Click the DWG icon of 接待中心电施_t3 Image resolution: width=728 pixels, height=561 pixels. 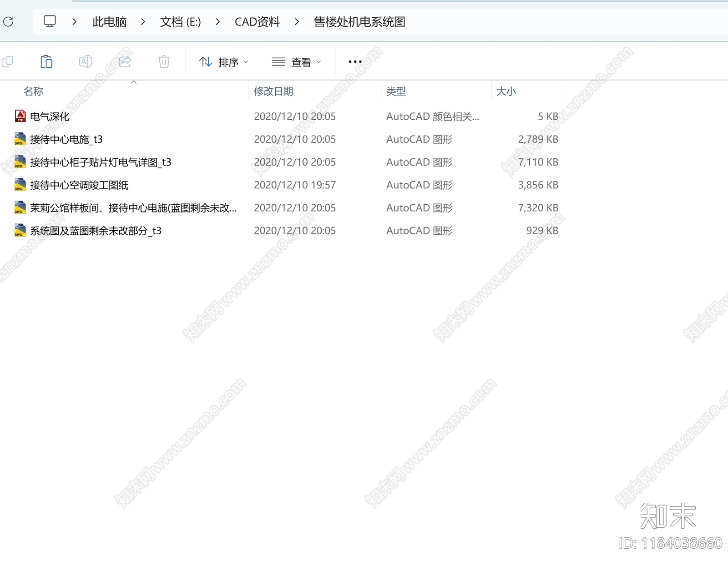(20, 139)
